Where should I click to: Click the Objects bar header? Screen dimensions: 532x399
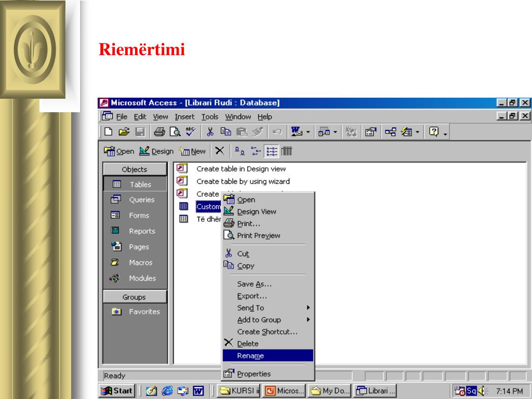(x=135, y=169)
